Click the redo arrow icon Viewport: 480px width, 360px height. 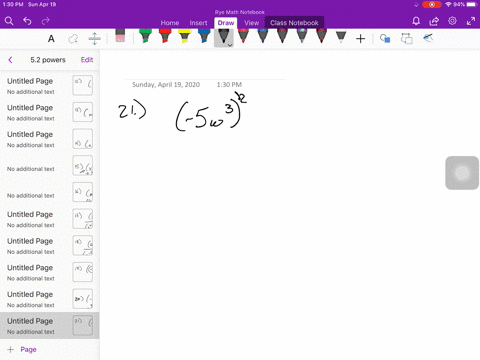coord(45,21)
